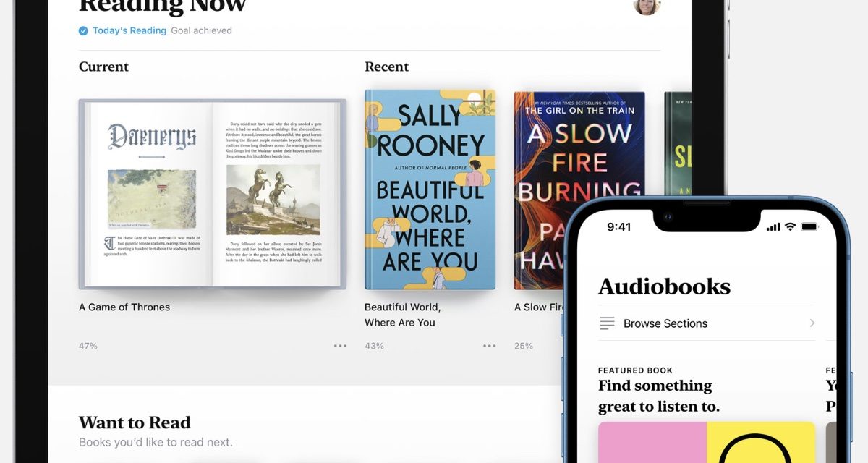The height and width of the screenshot is (463, 868).
Task: Open more options for A Game of Thrones
Action: pyautogui.click(x=340, y=346)
